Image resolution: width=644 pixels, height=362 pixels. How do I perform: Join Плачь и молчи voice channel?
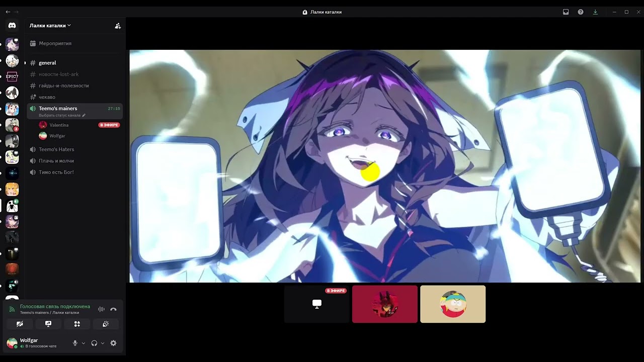pyautogui.click(x=74, y=161)
